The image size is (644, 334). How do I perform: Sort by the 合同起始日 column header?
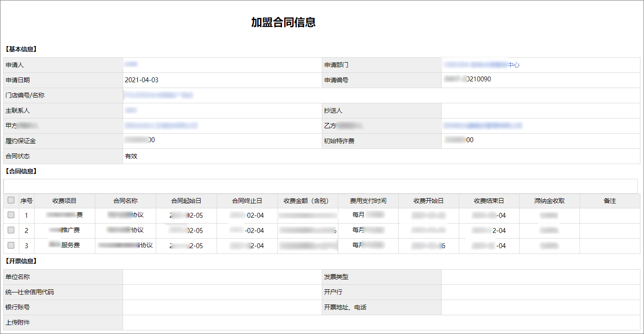pos(186,200)
